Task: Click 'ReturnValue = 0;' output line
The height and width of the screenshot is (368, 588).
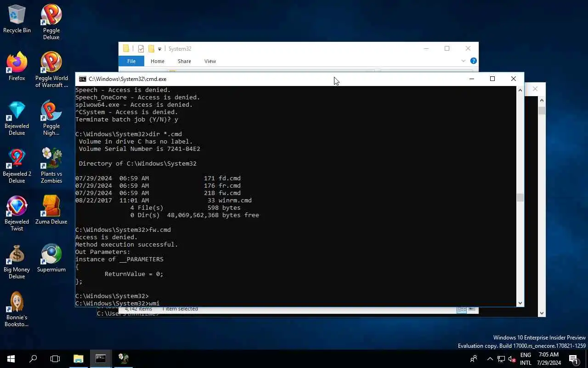Action: (x=134, y=274)
